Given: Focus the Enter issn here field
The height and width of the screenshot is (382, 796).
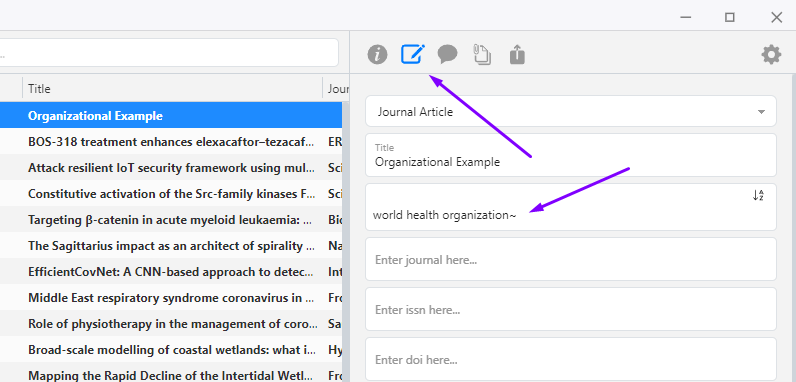Looking at the screenshot, I should [x=571, y=309].
